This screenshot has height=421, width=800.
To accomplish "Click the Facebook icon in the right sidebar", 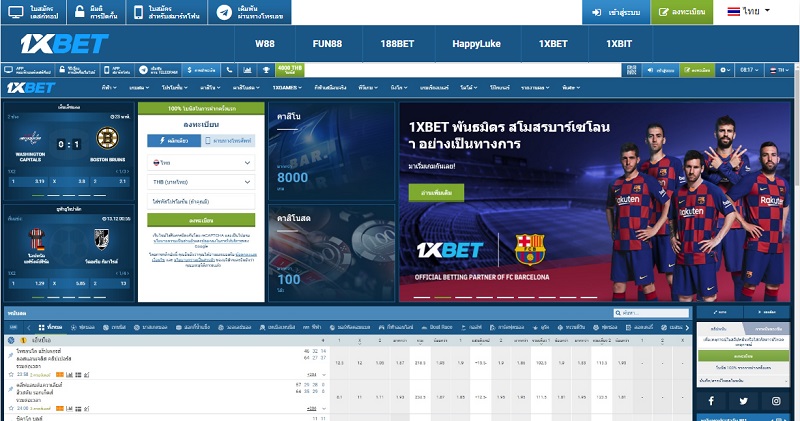I will pos(711,401).
